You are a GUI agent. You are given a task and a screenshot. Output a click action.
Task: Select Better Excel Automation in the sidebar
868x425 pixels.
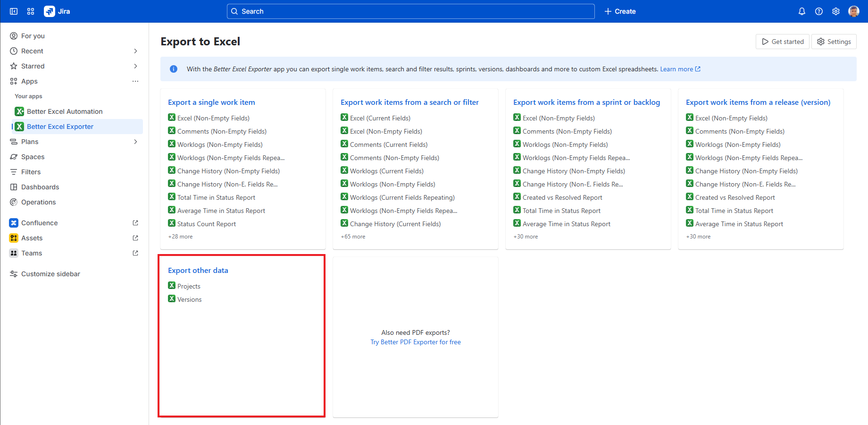(65, 111)
